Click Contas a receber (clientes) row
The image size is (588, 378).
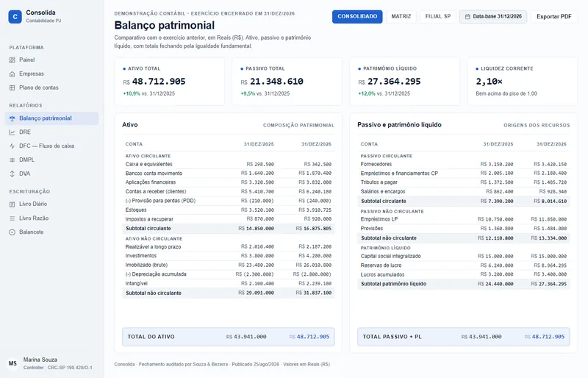229,192
